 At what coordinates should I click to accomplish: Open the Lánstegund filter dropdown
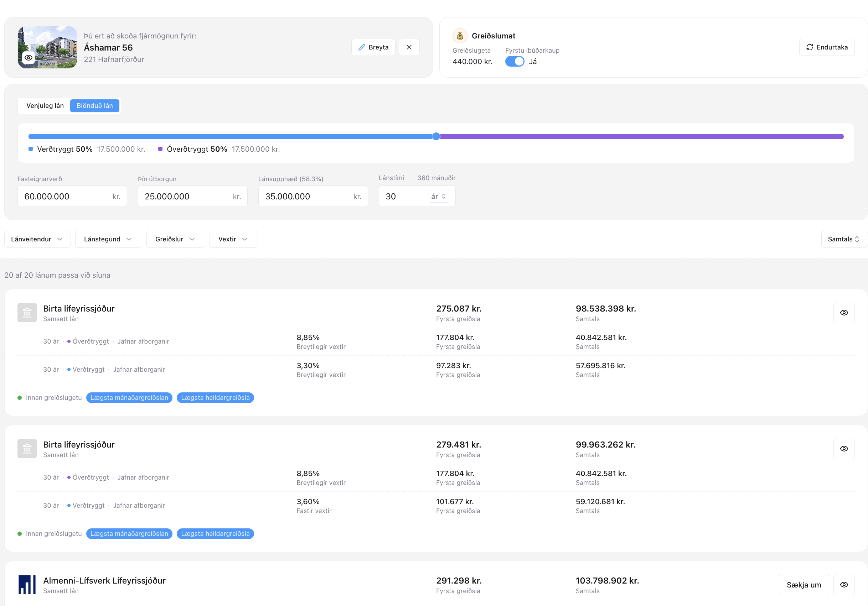(108, 239)
